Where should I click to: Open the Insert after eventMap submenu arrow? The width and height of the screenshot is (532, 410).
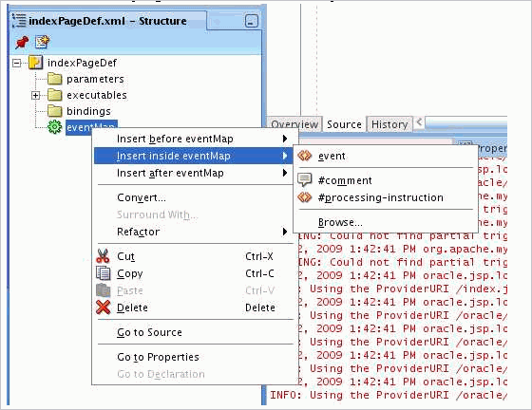pyautogui.click(x=285, y=173)
